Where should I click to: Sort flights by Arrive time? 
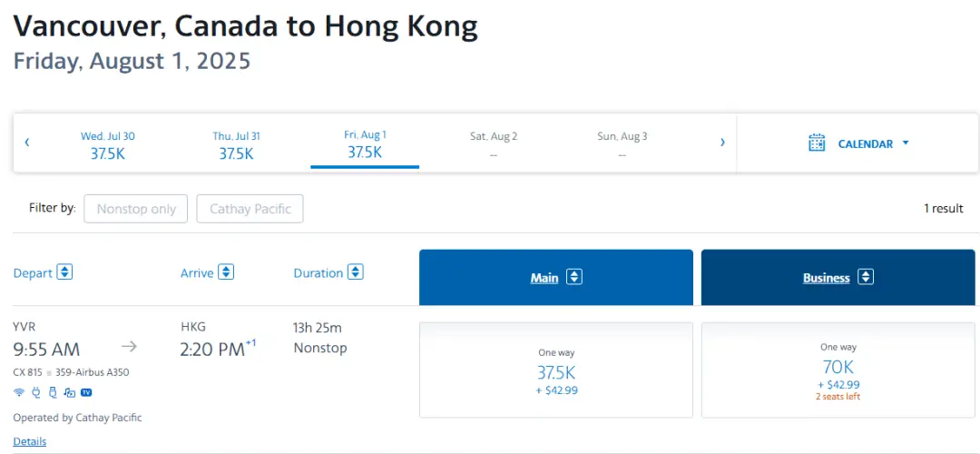[226, 272]
